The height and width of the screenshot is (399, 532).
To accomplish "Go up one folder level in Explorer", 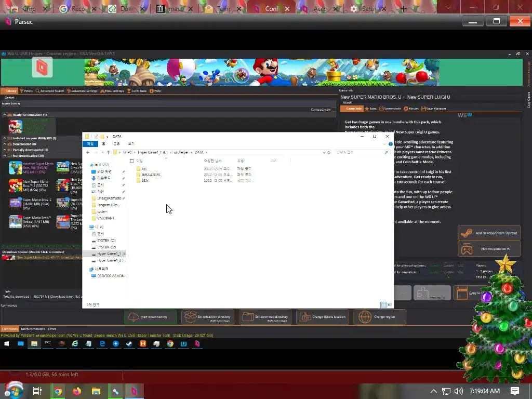I will (x=108, y=152).
